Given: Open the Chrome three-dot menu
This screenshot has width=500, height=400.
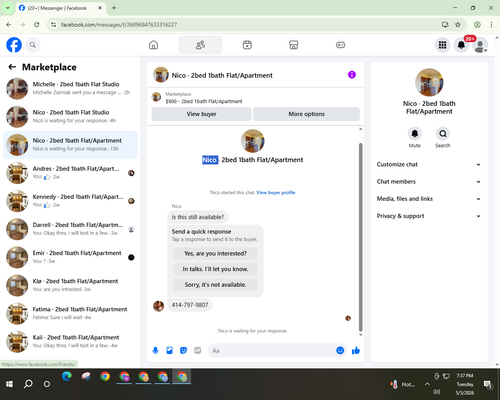Looking at the screenshot, I should pyautogui.click(x=491, y=24).
